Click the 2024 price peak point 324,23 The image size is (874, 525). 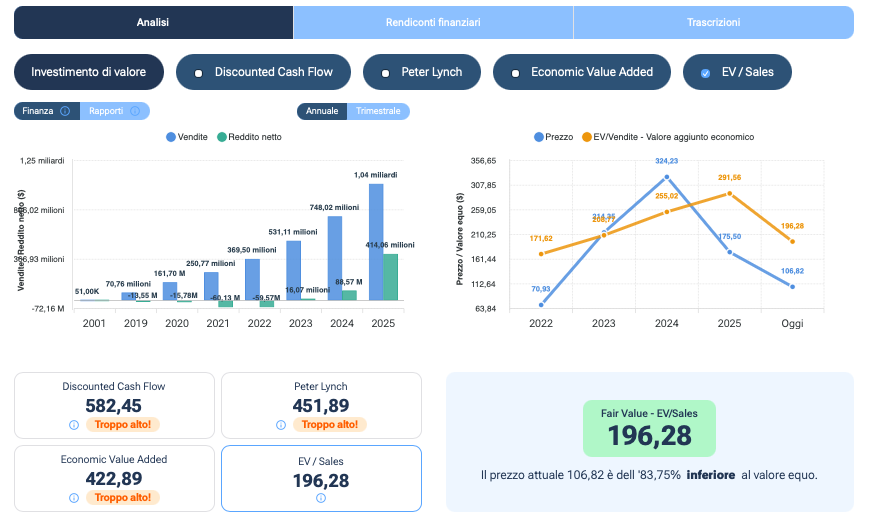pos(667,177)
